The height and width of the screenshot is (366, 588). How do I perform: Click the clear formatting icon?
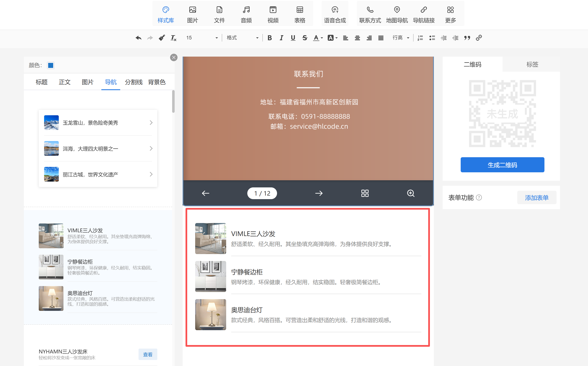tap(173, 38)
